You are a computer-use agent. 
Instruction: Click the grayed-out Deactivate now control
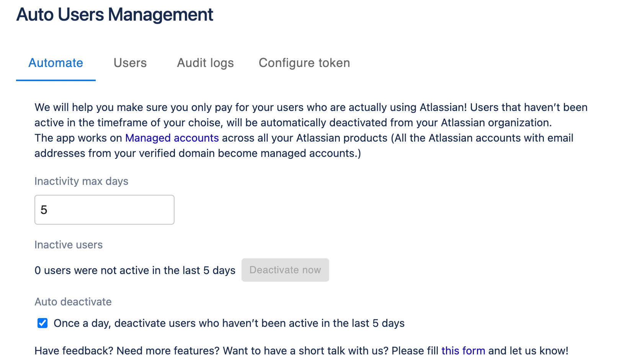point(285,270)
